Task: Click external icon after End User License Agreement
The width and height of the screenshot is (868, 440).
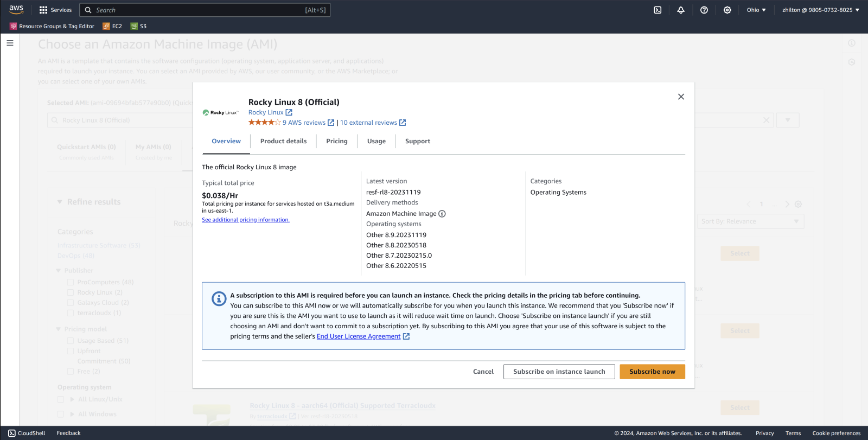Action: pyautogui.click(x=406, y=336)
